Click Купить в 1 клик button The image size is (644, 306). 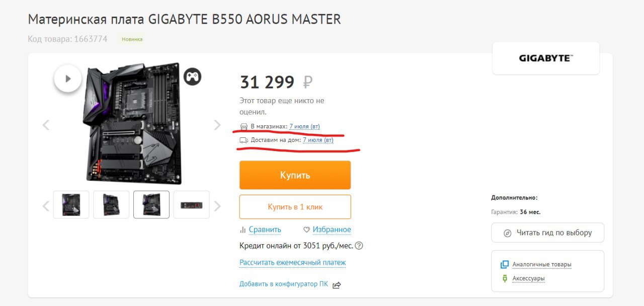point(295,207)
